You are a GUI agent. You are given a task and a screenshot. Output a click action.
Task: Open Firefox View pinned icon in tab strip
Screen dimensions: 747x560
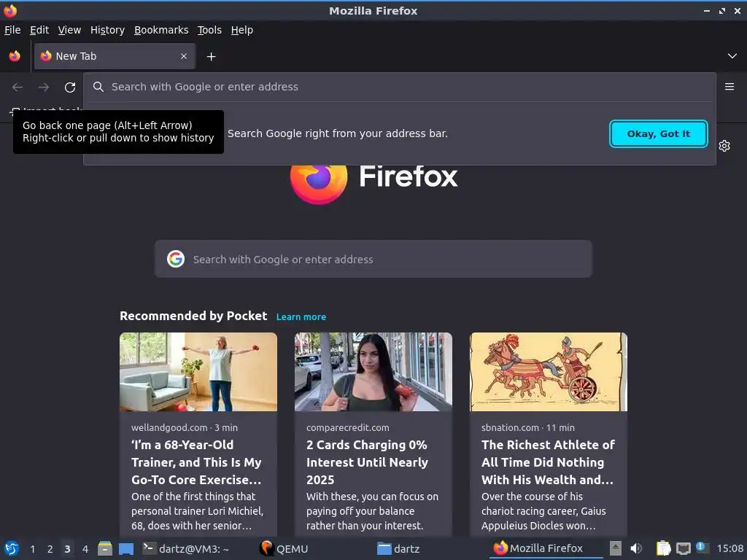coord(15,56)
